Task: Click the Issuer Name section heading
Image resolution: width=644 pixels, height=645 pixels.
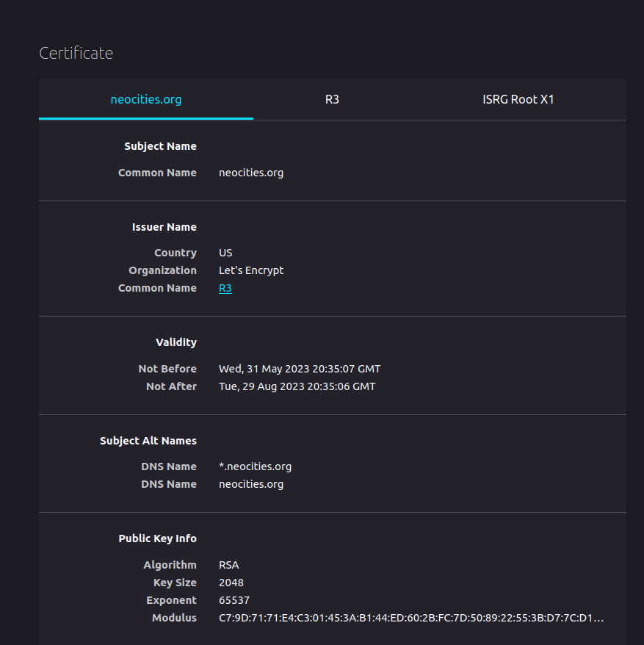Action: pyautogui.click(x=164, y=227)
